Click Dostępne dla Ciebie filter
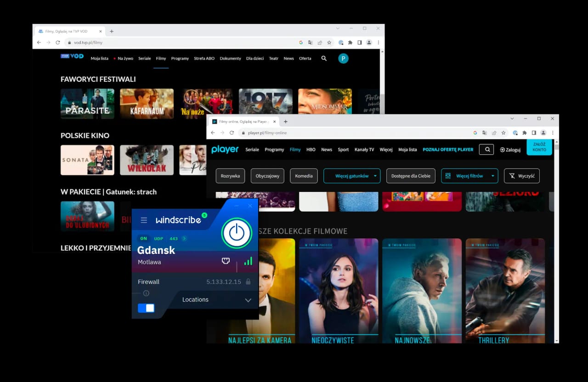This screenshot has height=382, width=588. (x=411, y=176)
